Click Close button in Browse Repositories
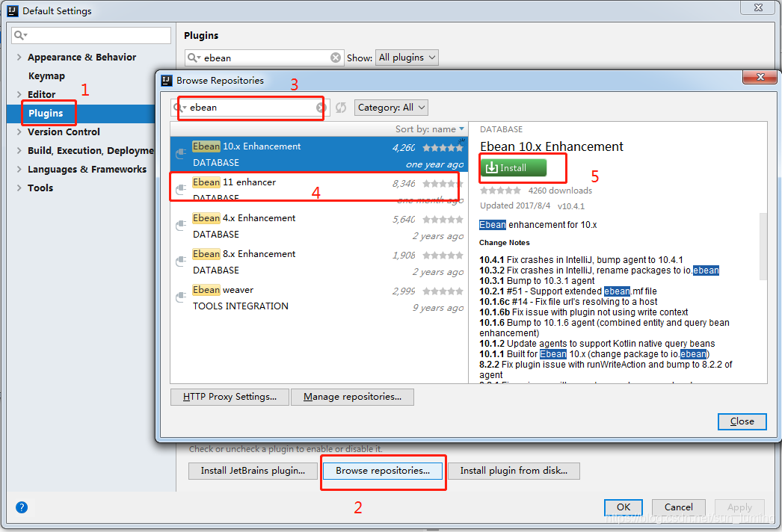782x532 pixels. [742, 421]
